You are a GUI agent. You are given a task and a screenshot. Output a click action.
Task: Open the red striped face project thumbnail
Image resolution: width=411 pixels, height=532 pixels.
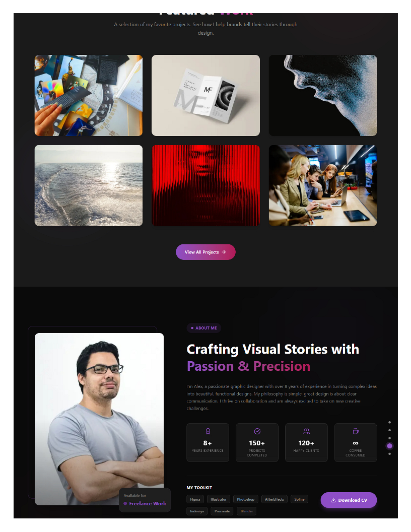[205, 185]
